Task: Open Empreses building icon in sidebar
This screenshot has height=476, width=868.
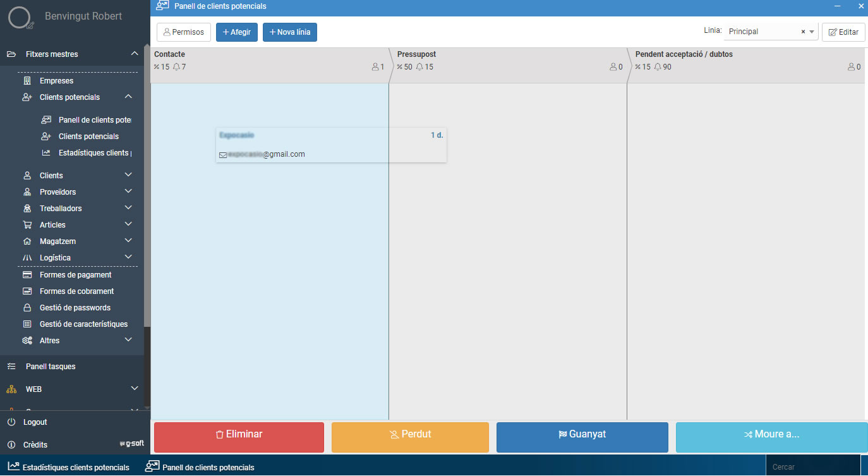Action: 27,81
